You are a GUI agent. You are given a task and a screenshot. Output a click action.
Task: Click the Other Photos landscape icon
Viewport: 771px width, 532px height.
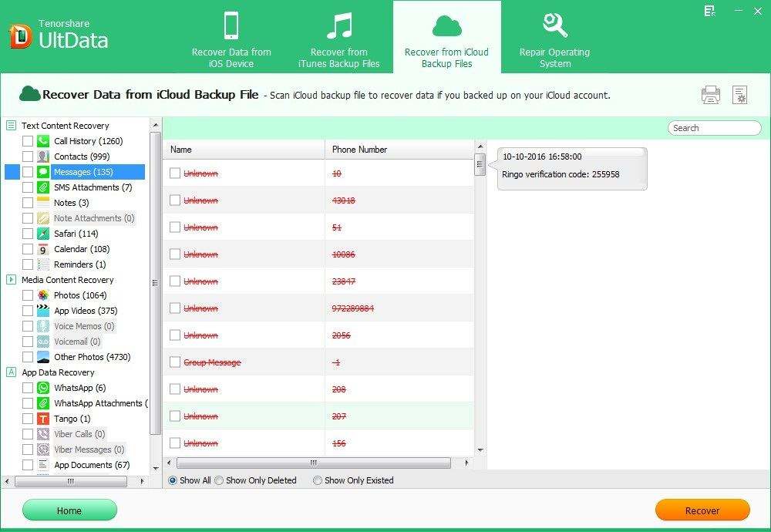pyautogui.click(x=43, y=357)
